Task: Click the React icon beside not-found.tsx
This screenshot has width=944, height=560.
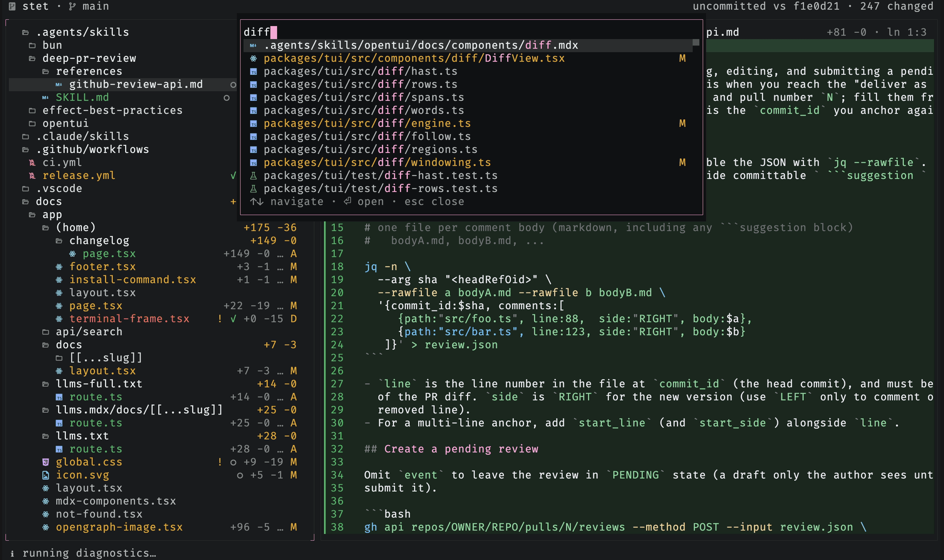Action: point(46,514)
